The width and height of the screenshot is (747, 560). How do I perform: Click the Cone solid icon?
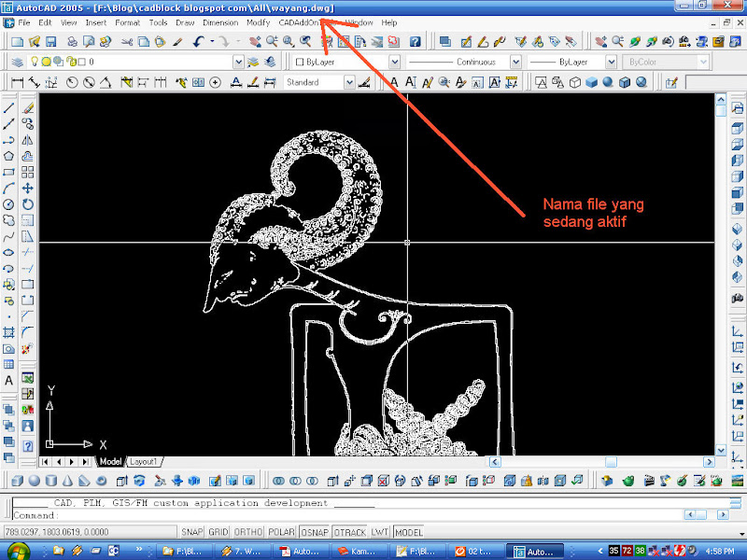point(67,481)
